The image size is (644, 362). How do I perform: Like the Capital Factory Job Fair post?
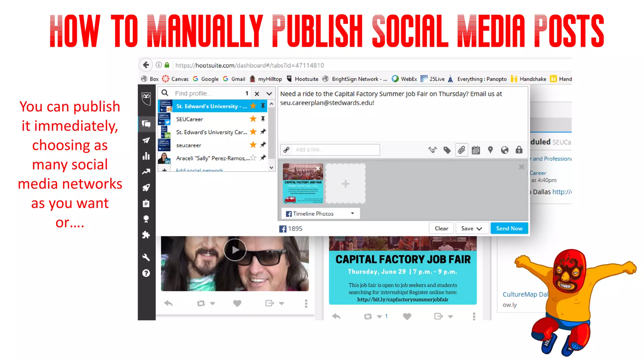(x=407, y=316)
